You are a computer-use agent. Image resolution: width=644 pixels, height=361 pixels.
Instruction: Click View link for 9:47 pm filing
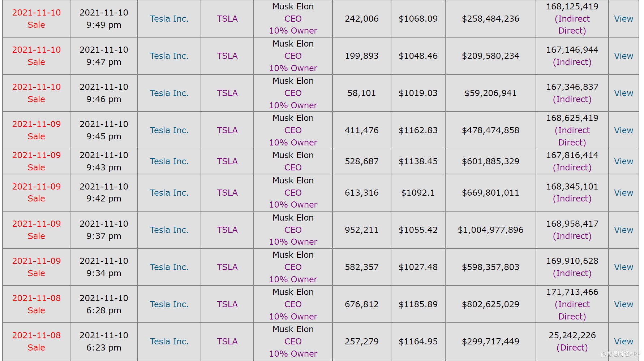tap(623, 56)
